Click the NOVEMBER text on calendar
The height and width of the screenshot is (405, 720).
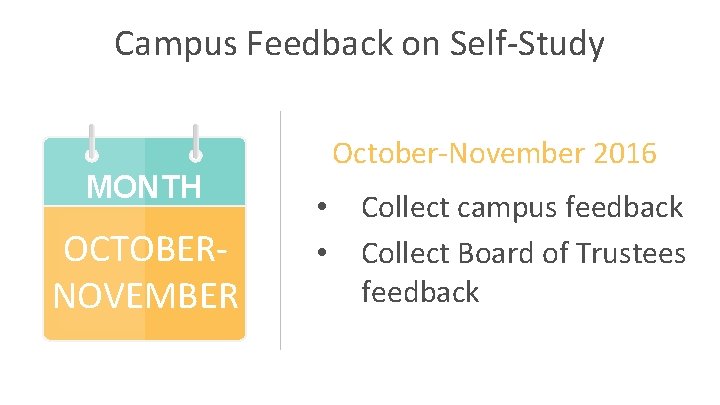[x=145, y=296]
